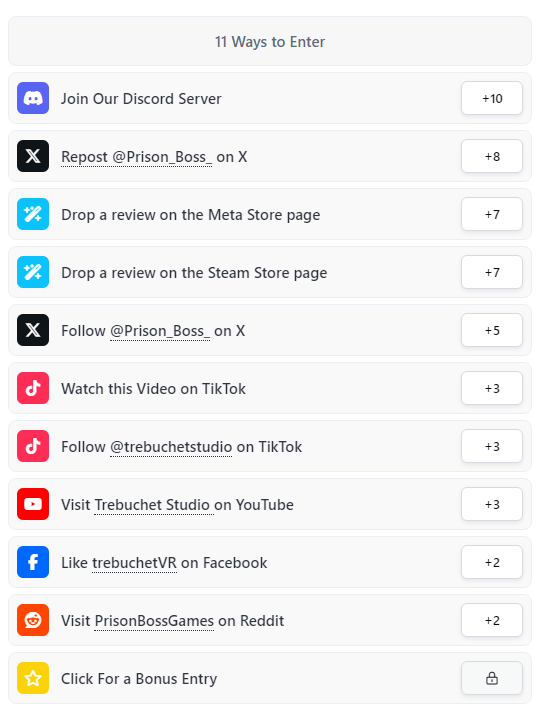540x710 pixels.
Task: Open Visit PrisonBossGames on Reddit entry
Action: (x=270, y=620)
